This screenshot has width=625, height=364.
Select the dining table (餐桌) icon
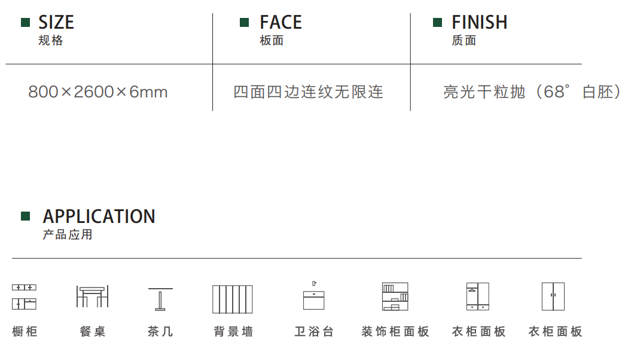[93, 296]
